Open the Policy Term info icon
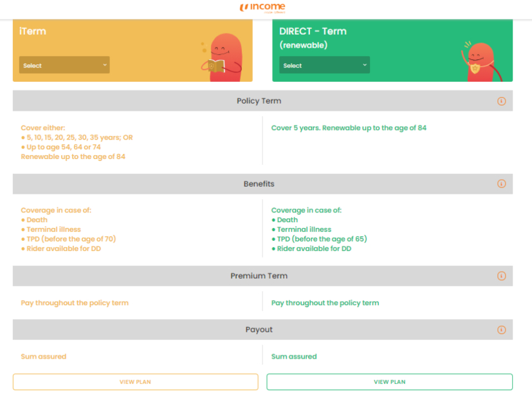532x396 pixels. pyautogui.click(x=501, y=101)
